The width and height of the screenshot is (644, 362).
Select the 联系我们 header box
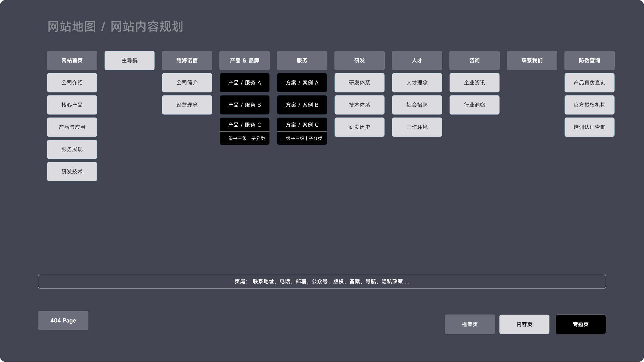(x=532, y=61)
